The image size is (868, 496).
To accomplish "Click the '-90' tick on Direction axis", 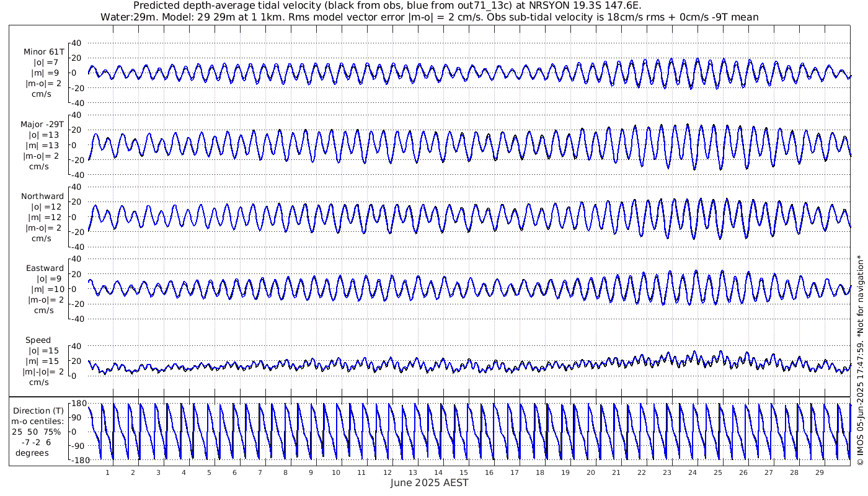I will (x=79, y=445).
